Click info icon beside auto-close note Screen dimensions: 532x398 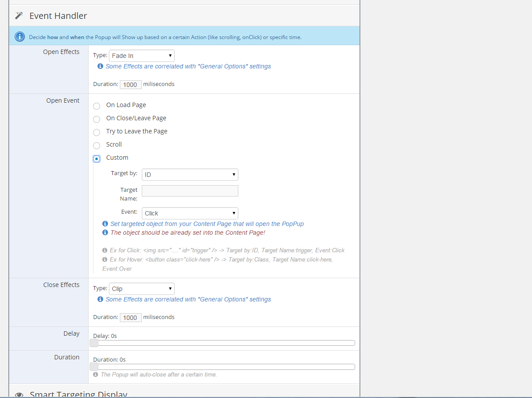[96, 375]
